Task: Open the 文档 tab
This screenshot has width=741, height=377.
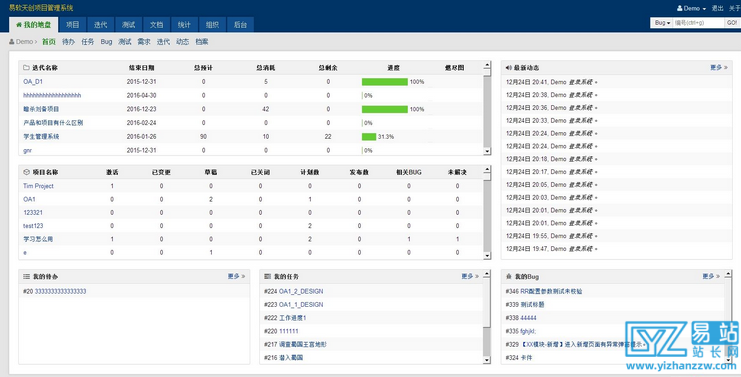Action: 156,25
